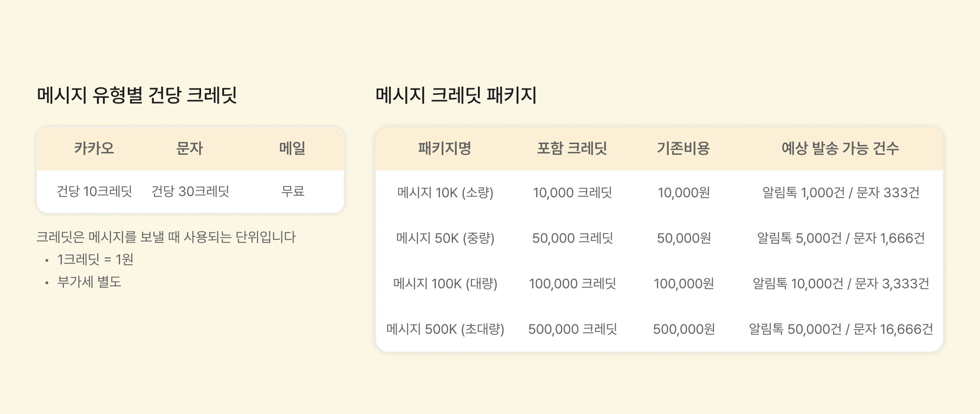Click the 메시지 크레딧 패키지 heading

[x=456, y=95]
